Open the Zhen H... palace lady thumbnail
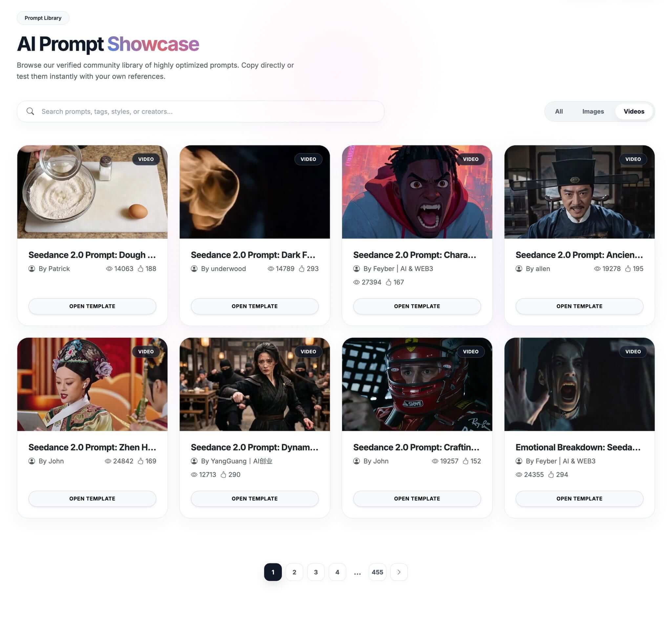This screenshot has width=672, height=622. click(x=92, y=384)
